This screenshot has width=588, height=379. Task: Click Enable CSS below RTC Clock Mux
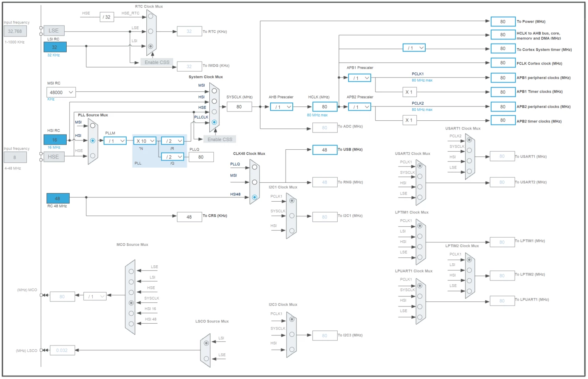point(157,62)
